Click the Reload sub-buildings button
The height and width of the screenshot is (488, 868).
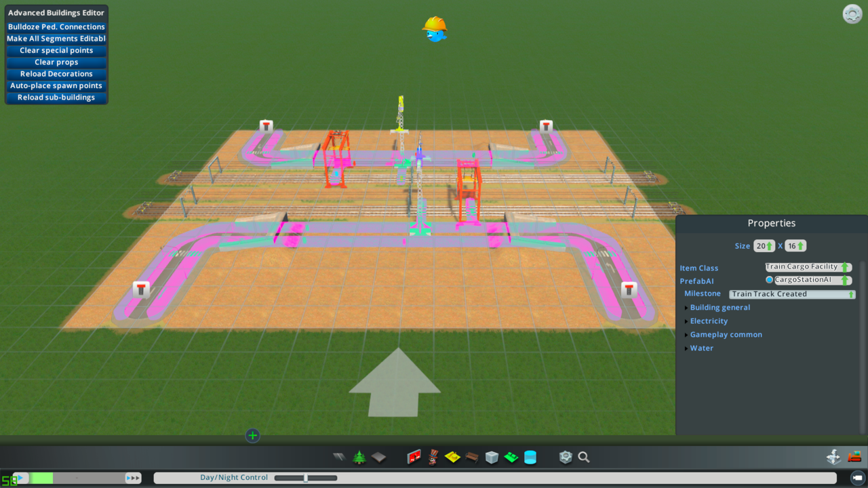click(x=56, y=98)
